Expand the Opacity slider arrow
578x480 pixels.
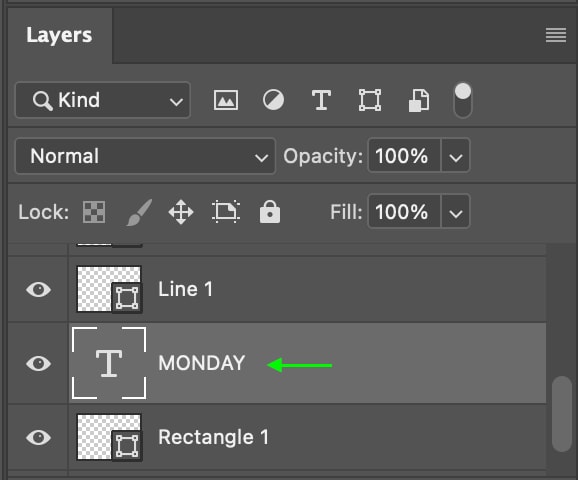coord(456,156)
